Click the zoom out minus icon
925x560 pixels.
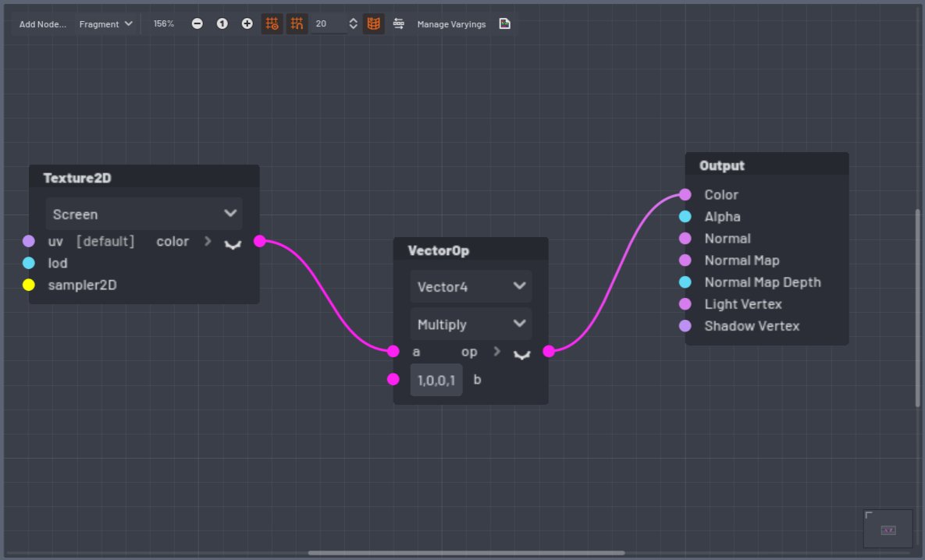pos(197,24)
